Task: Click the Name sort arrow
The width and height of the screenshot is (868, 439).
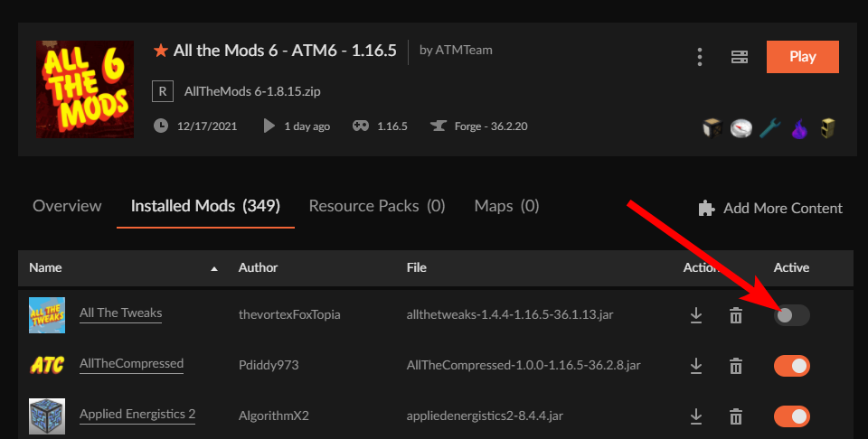Action: pos(213,268)
